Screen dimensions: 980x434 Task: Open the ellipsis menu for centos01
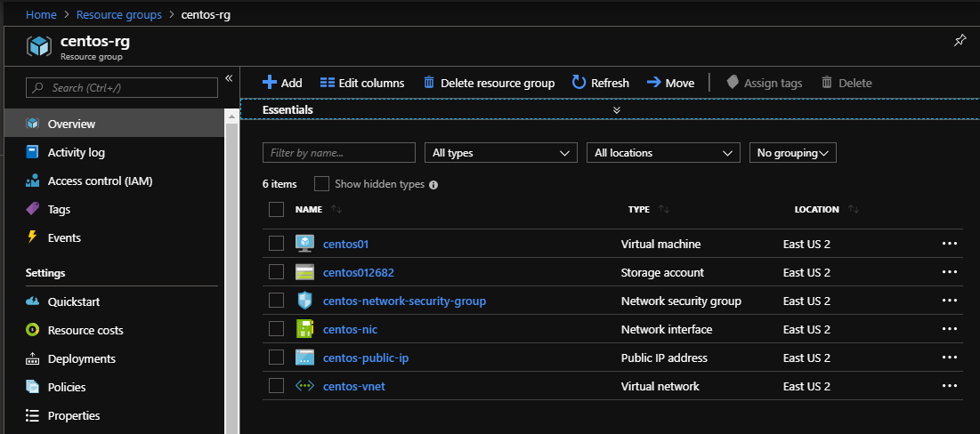pyautogui.click(x=950, y=244)
